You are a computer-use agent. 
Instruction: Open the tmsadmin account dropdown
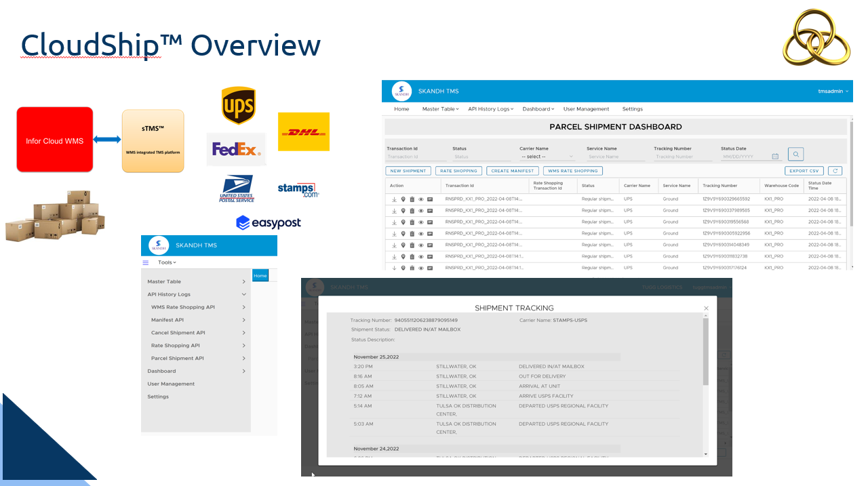click(833, 90)
